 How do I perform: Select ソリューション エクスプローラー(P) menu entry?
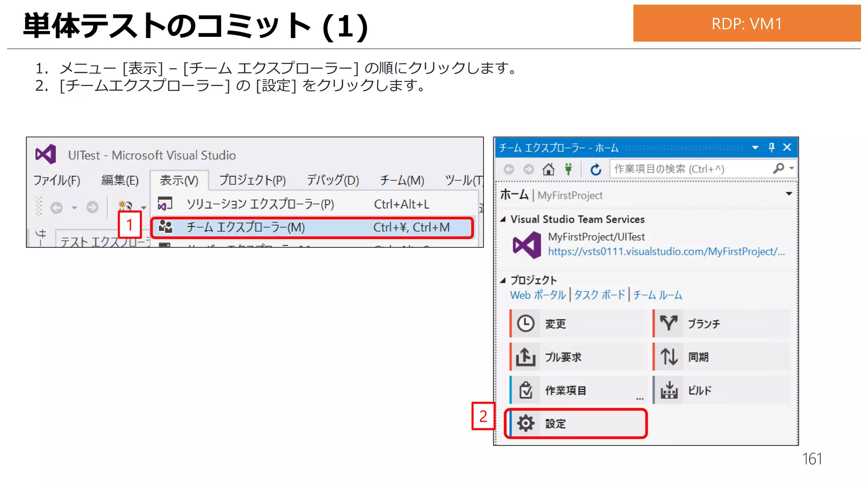click(x=314, y=204)
